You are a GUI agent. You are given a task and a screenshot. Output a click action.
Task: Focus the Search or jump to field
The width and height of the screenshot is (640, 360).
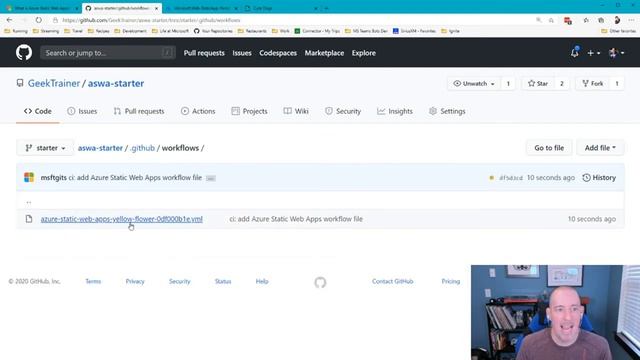point(108,53)
